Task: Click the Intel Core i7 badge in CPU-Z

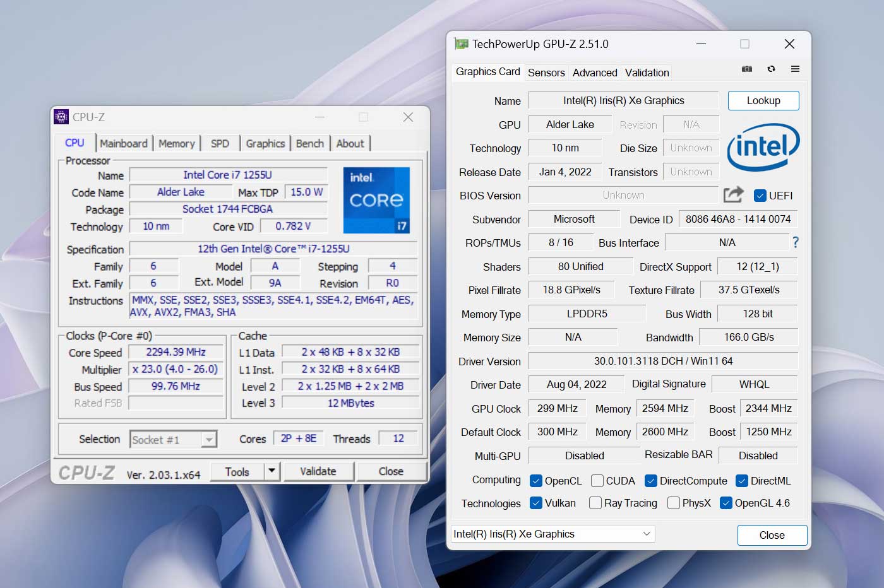Action: pos(376,200)
